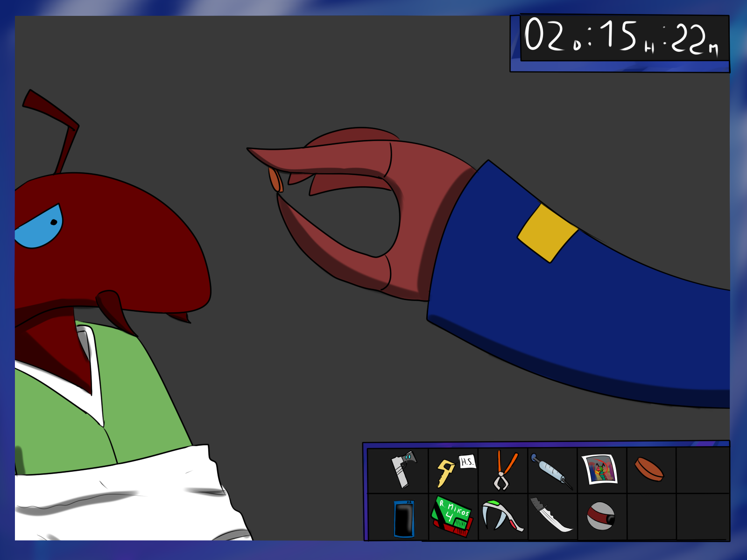Pick the green R. Mikos ID card

[452, 517]
